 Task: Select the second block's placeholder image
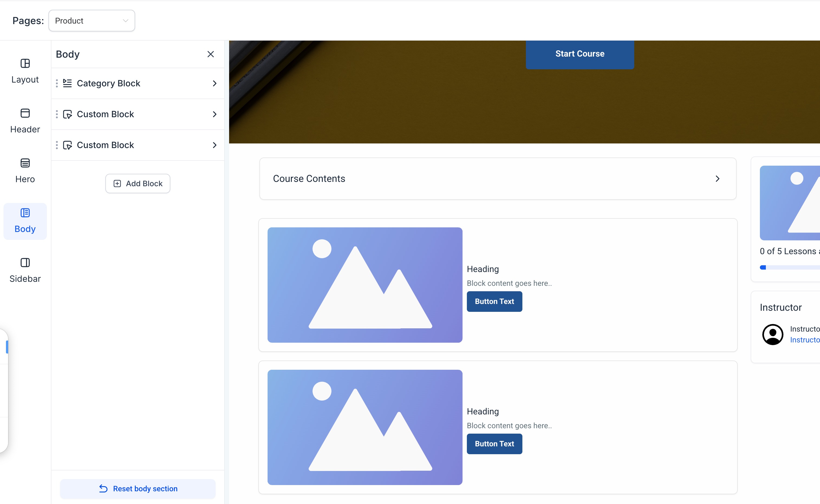point(365,427)
